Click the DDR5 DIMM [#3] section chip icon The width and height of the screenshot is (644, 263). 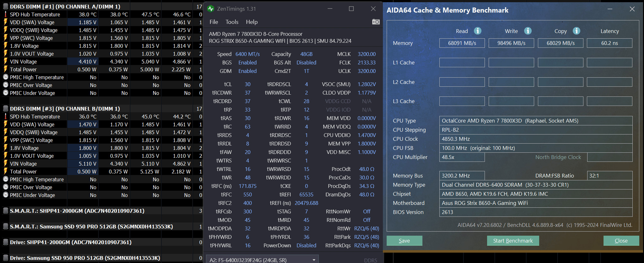[x=5, y=109]
